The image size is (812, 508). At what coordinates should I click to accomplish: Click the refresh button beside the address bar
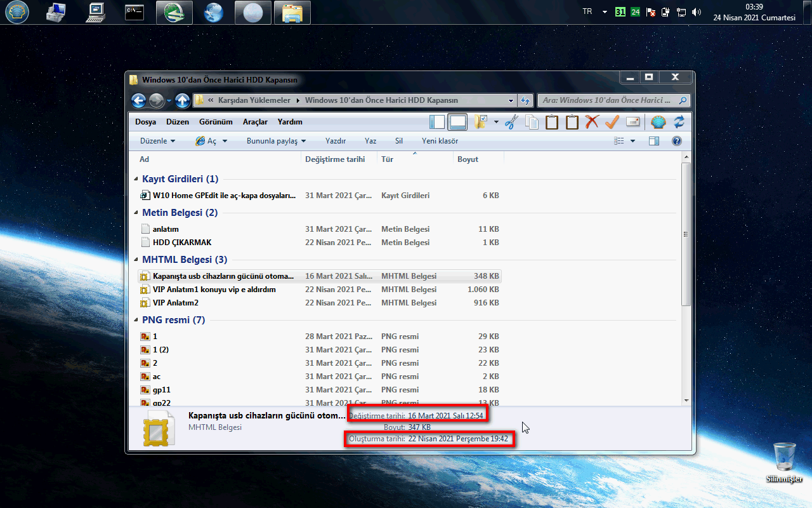pos(525,100)
